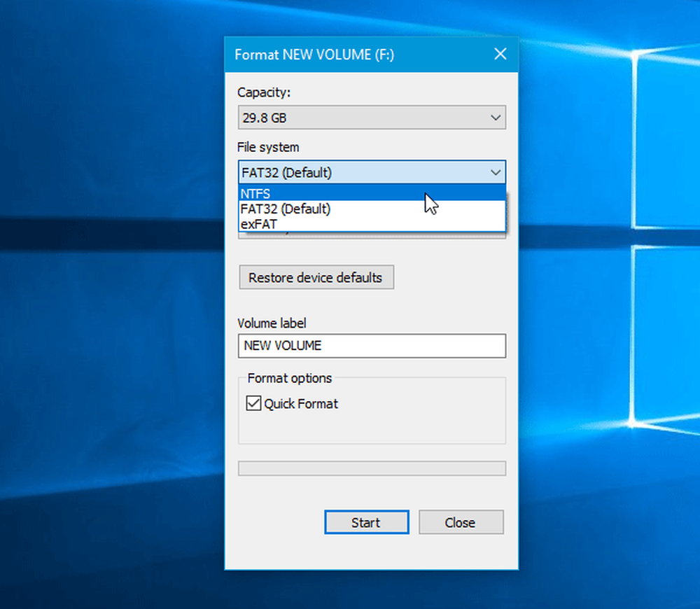The width and height of the screenshot is (700, 609).
Task: Toggle Quick Format by clicking its label
Action: tap(301, 404)
